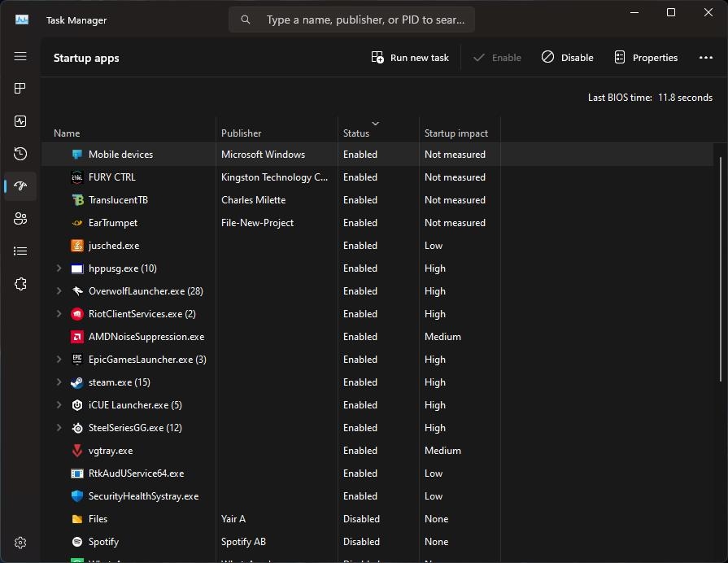The height and width of the screenshot is (563, 728).
Task: Select Startup apps sidebar icon
Action: pos(20,185)
